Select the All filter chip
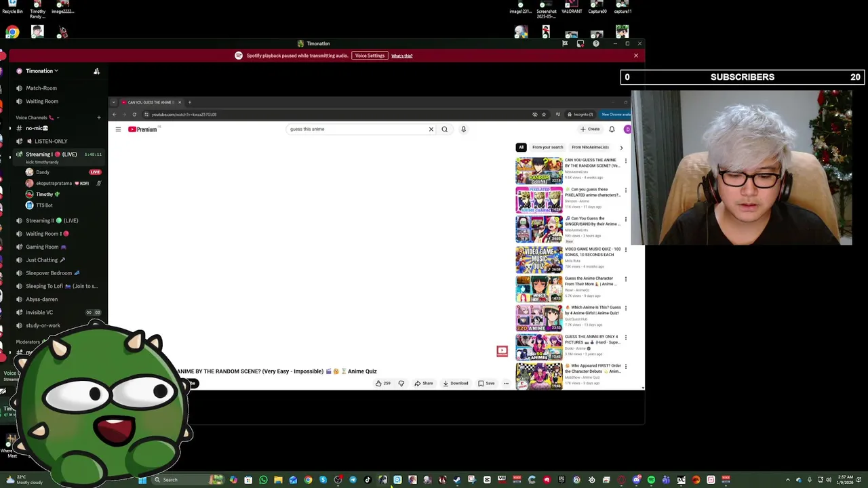868x488 pixels. [x=521, y=147]
